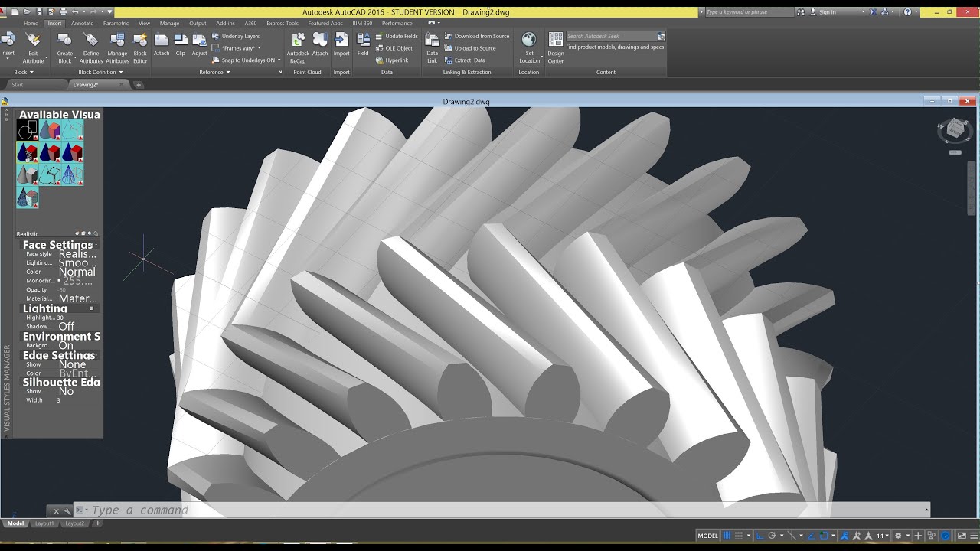The height and width of the screenshot is (551, 980).
Task: Click the Workspace Switching gear icon
Action: pos(898,536)
